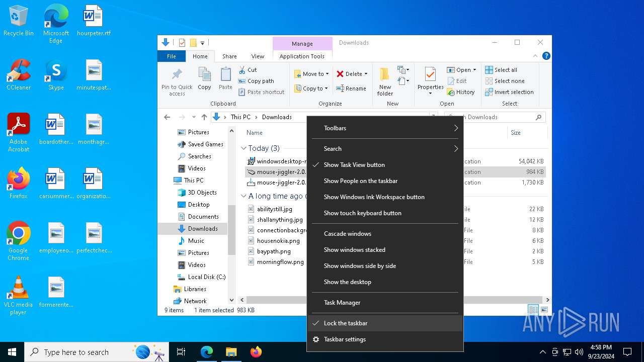Viewport: 644px width, 362px height.
Task: Go up one folder level with the up arrow
Action: pos(204,117)
